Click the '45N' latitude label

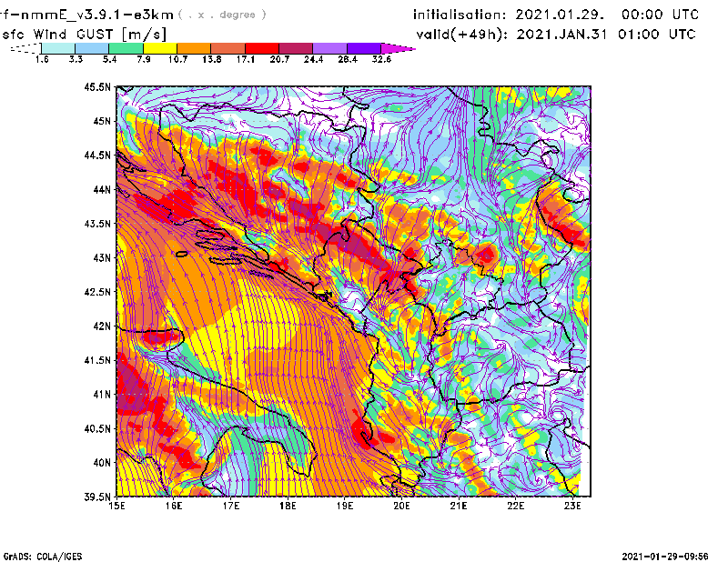(102, 121)
